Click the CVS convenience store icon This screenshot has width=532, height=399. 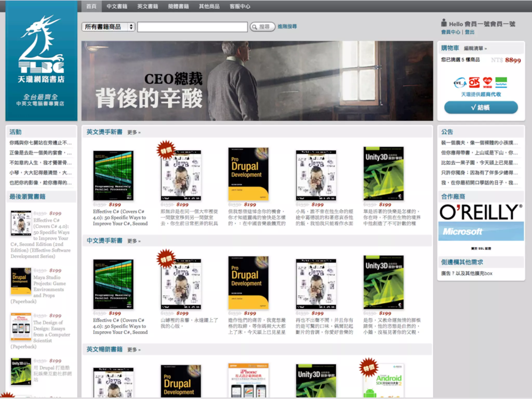coord(460,83)
